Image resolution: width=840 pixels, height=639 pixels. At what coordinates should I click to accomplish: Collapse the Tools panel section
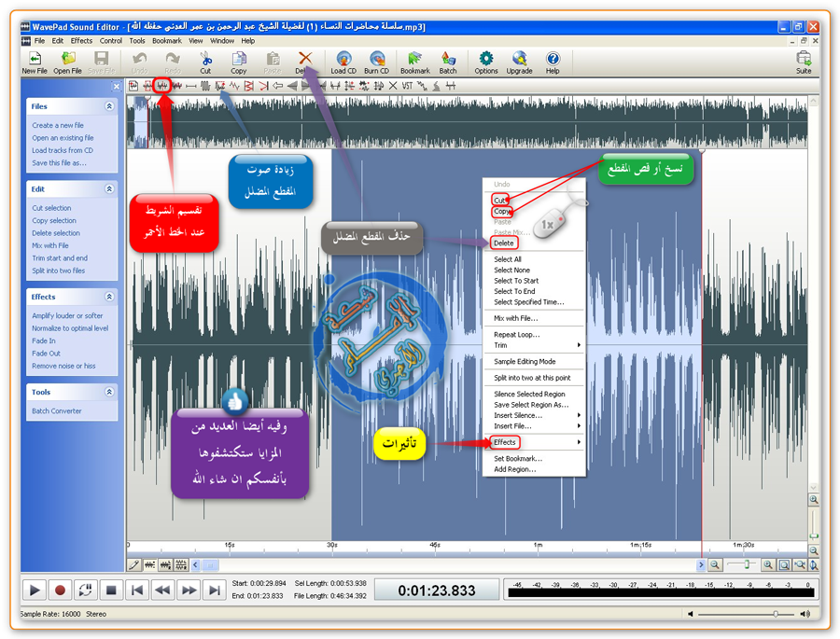tap(109, 392)
